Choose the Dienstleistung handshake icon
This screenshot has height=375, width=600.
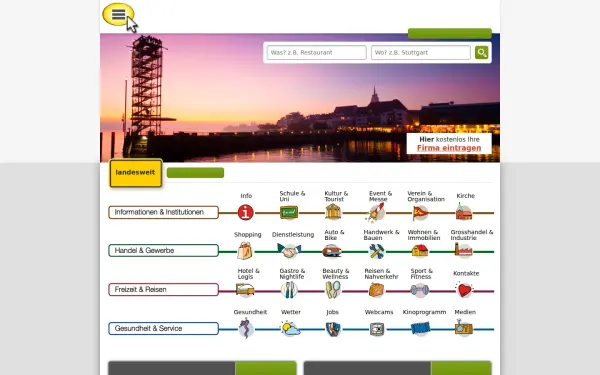click(x=289, y=251)
